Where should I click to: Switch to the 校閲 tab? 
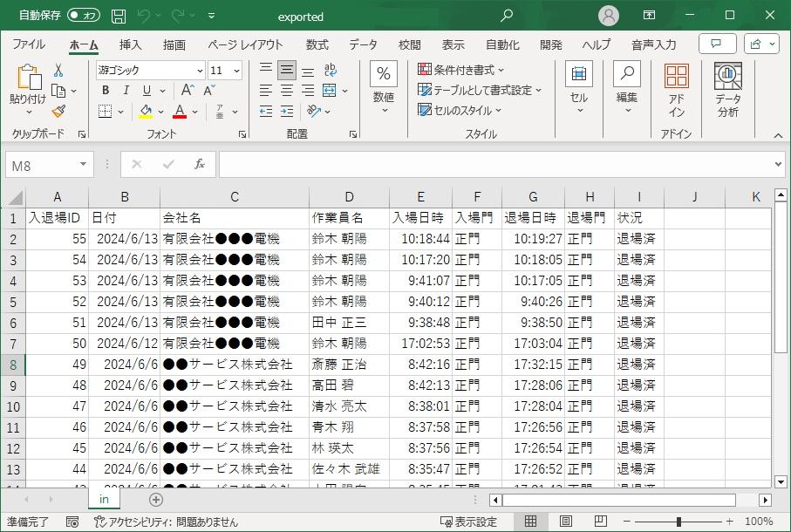[409, 44]
